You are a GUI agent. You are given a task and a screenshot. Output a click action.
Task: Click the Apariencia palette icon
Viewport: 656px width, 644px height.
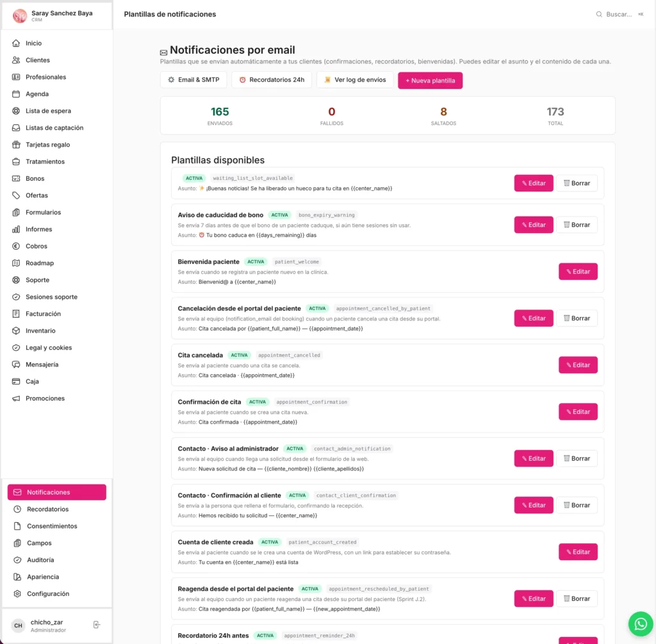click(x=17, y=577)
